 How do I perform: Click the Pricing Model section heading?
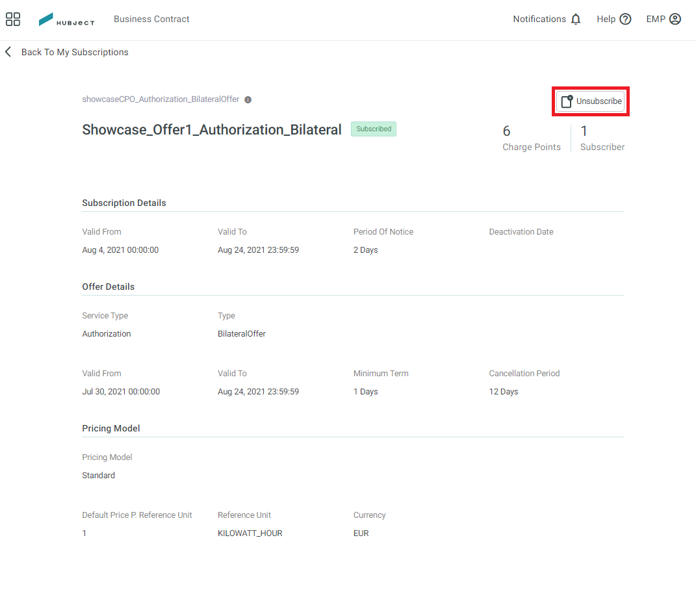pyautogui.click(x=111, y=428)
